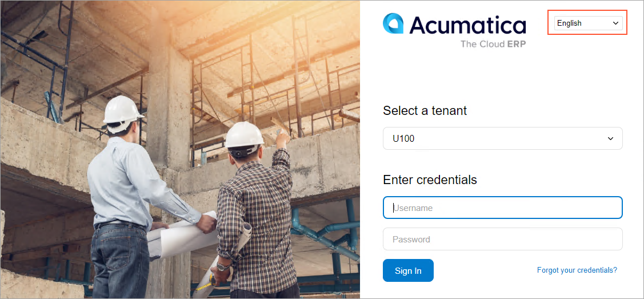Screen dimensions: 644x299
Task: Click the wristwatch on the right worker
Action: 222,266
